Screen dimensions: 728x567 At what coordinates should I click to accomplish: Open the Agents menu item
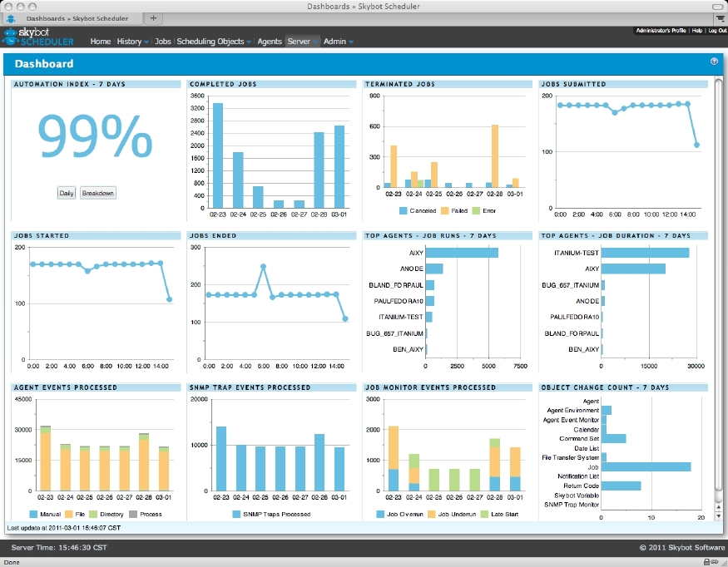pos(270,42)
